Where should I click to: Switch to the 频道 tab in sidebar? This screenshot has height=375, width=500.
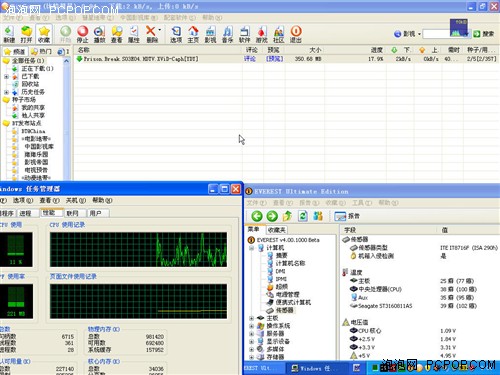point(15,52)
